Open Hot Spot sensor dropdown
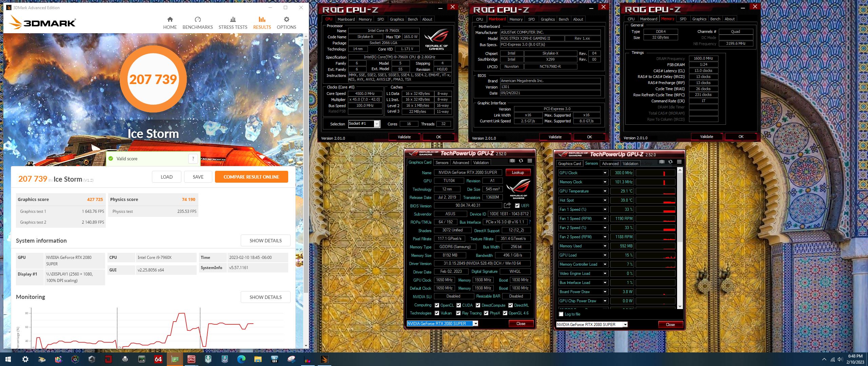This screenshot has width=868, height=366. click(605, 200)
